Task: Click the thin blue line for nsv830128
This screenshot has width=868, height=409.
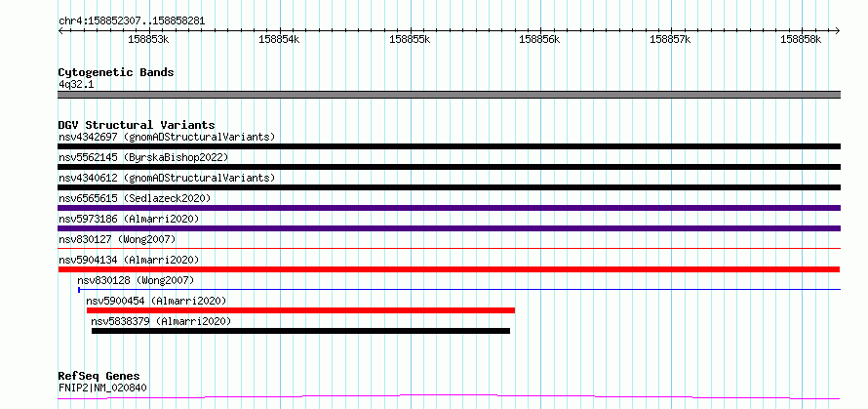Action: pos(459,289)
